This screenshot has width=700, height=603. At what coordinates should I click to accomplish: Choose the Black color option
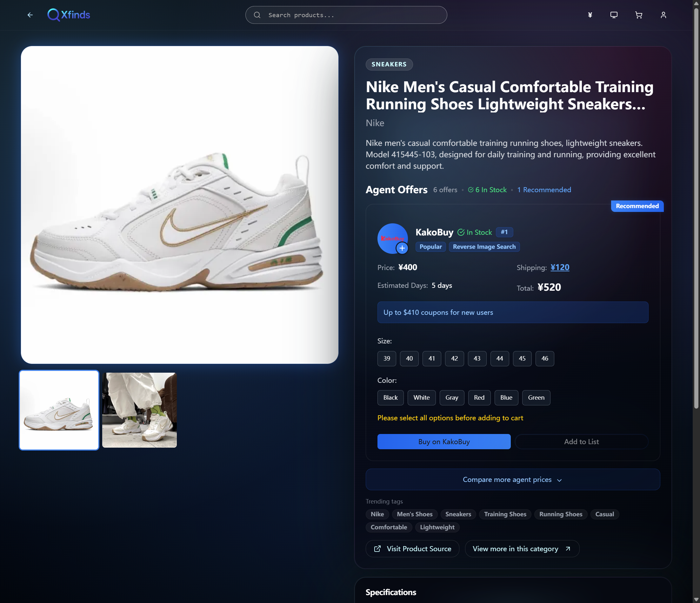tap(390, 397)
